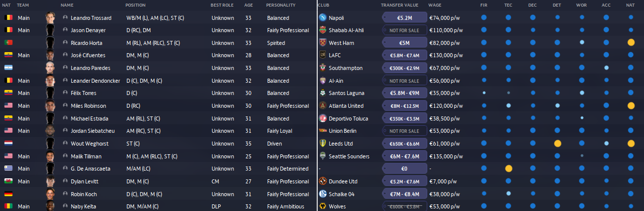644x211 pixels.
Task: Click the Wolves club badge icon
Action: [322, 206]
